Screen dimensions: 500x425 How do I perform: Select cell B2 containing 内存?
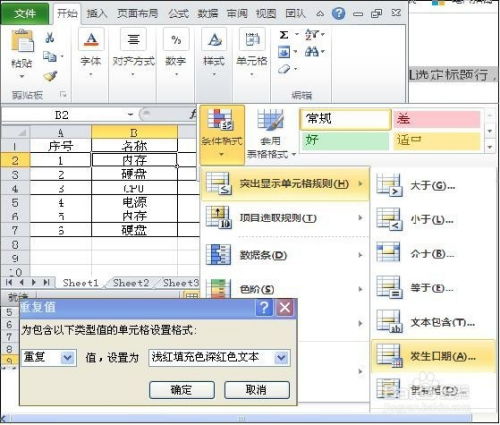click(134, 160)
